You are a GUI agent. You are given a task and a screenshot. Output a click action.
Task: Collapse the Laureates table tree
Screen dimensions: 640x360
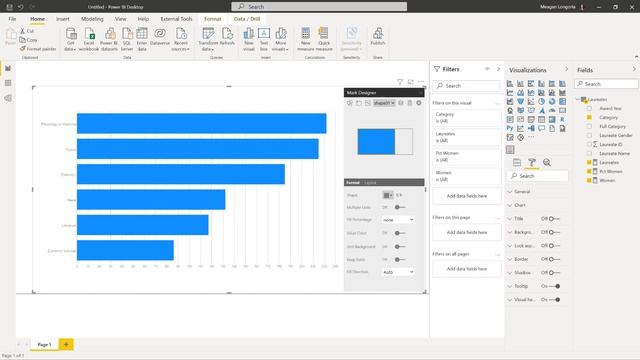[578, 100]
